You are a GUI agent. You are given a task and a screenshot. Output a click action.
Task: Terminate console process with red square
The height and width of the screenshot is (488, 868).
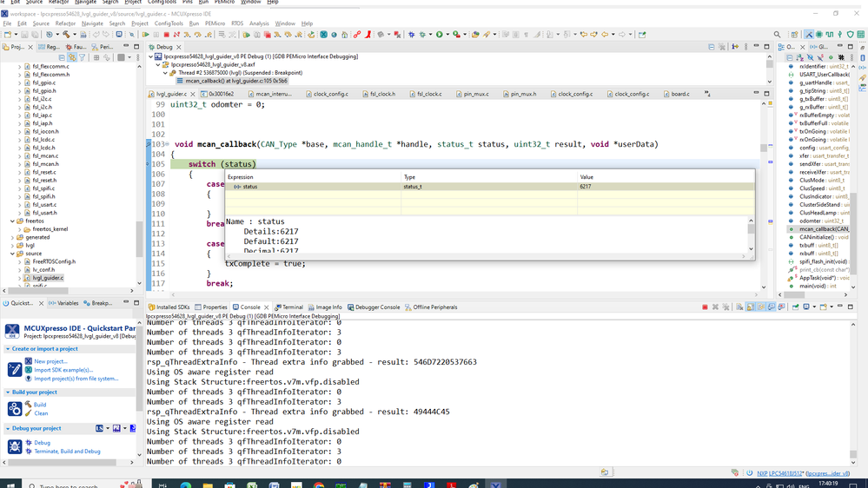tap(705, 307)
